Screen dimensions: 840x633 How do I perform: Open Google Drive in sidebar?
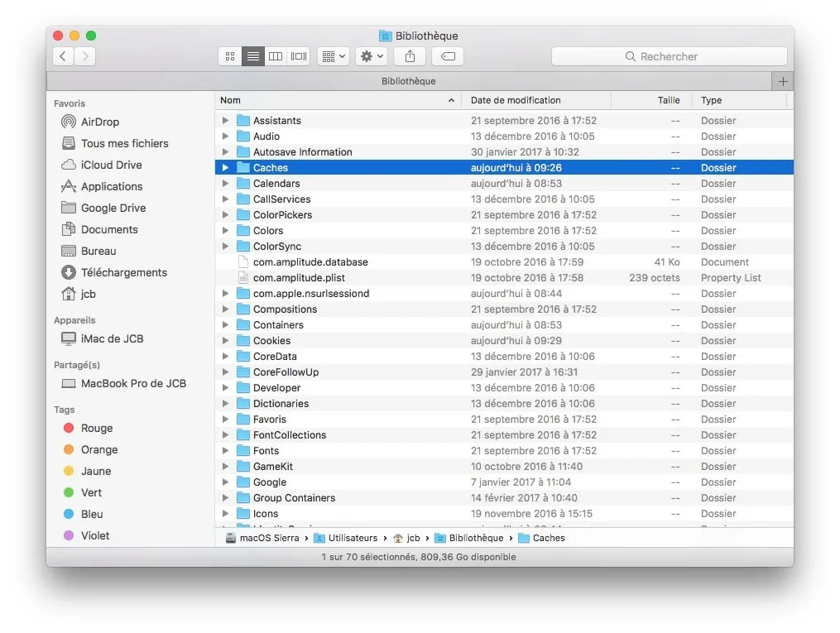(103, 208)
